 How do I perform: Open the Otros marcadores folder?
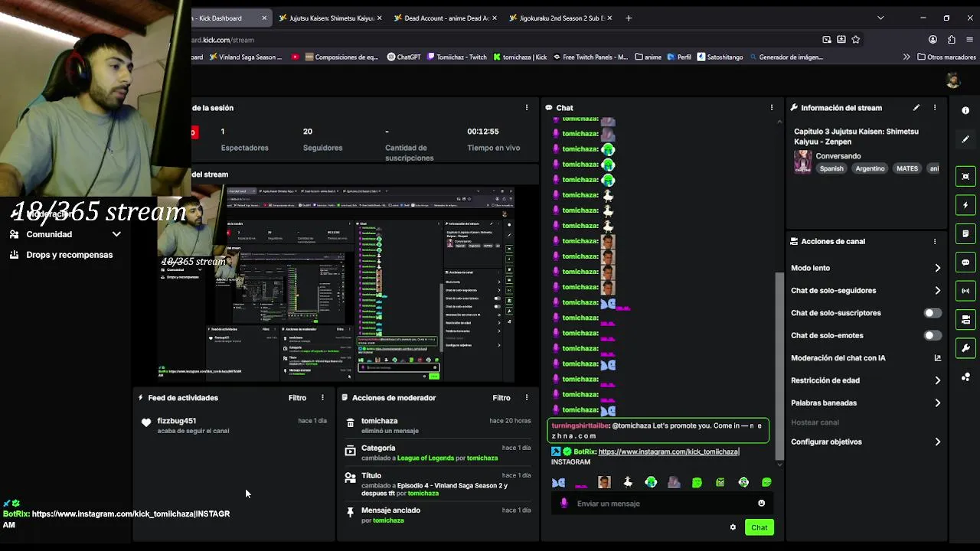point(946,57)
